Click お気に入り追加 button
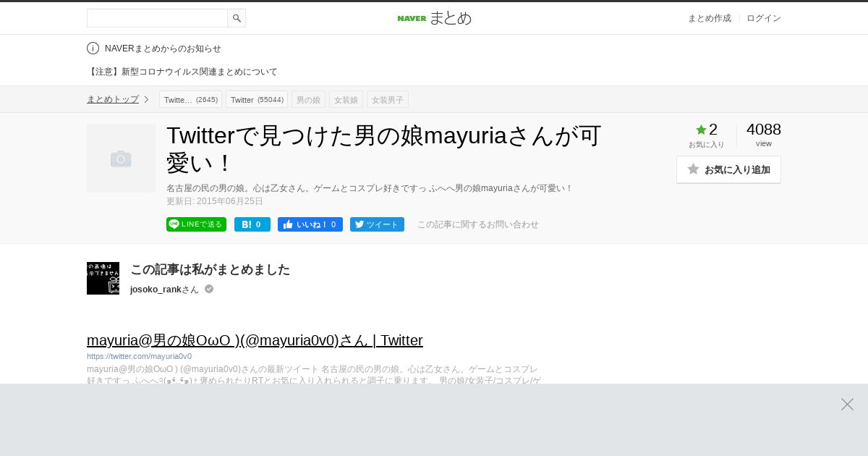This screenshot has width=868, height=456. coord(728,169)
